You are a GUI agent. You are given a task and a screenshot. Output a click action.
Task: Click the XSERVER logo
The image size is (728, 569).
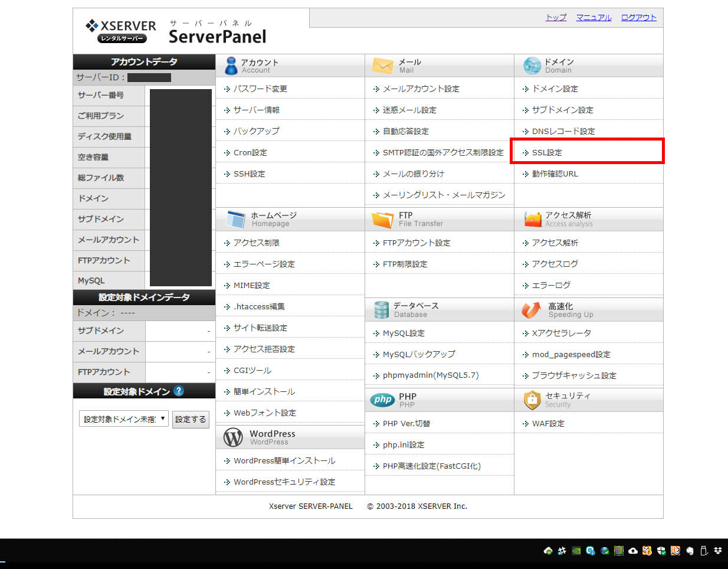tap(122, 31)
